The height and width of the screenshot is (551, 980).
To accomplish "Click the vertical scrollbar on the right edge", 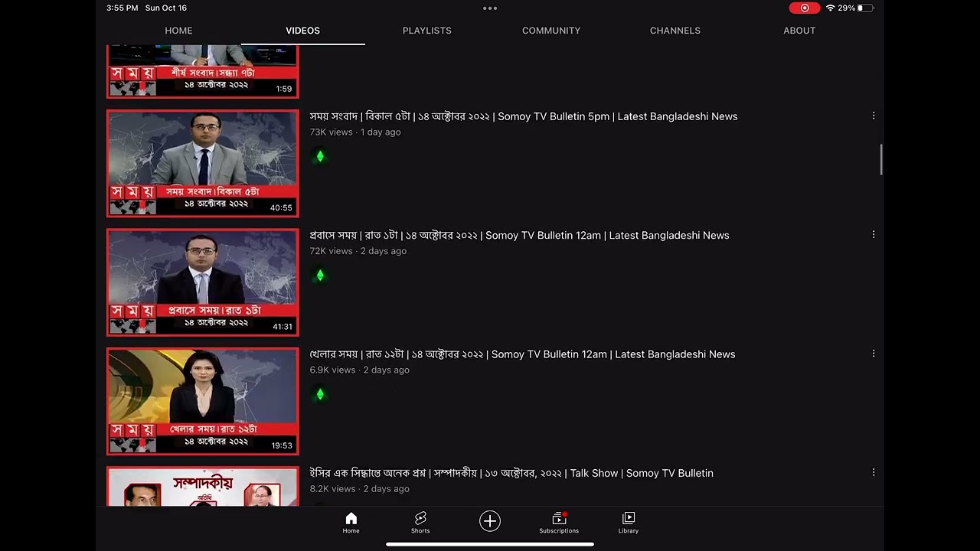I will [x=881, y=159].
